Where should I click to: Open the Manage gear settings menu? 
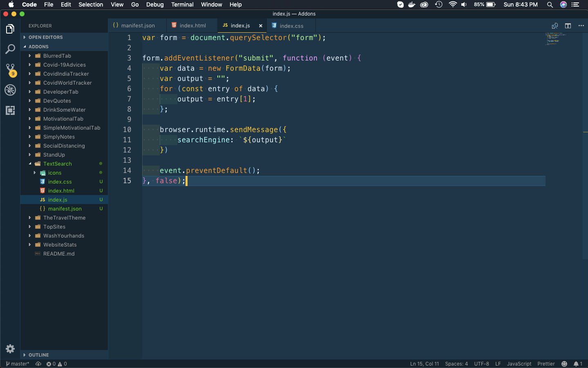point(10,349)
